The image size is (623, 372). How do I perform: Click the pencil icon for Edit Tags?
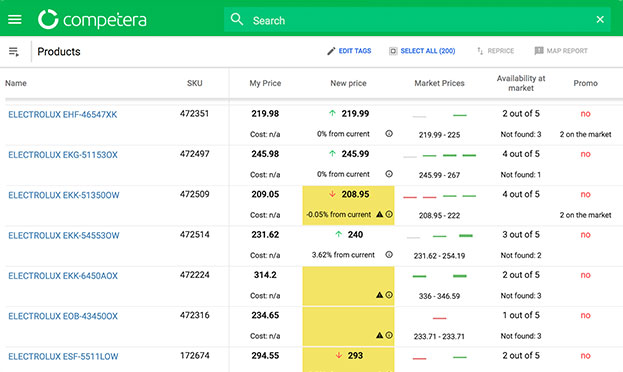(331, 51)
